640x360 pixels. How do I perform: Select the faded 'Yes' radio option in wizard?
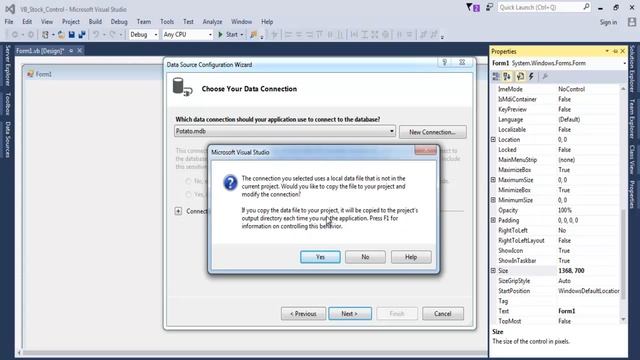point(188,194)
